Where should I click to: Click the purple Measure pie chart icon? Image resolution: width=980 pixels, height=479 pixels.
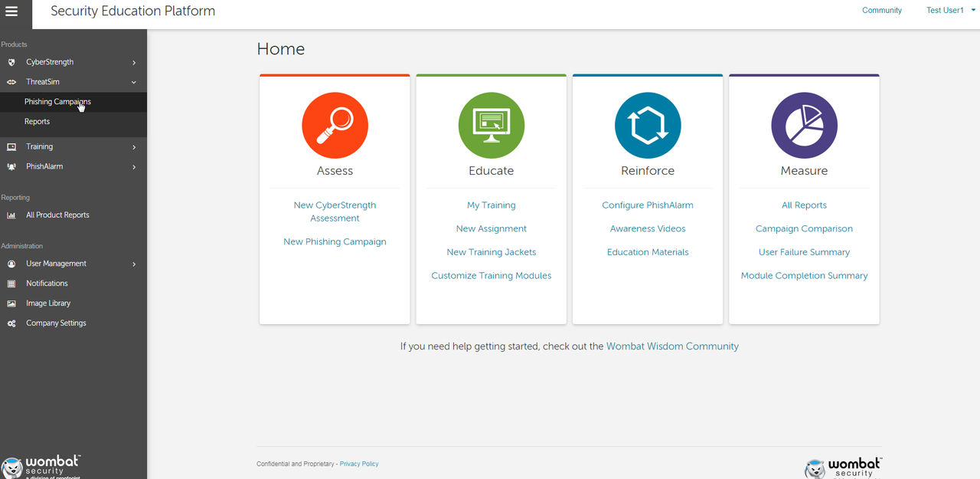click(804, 126)
